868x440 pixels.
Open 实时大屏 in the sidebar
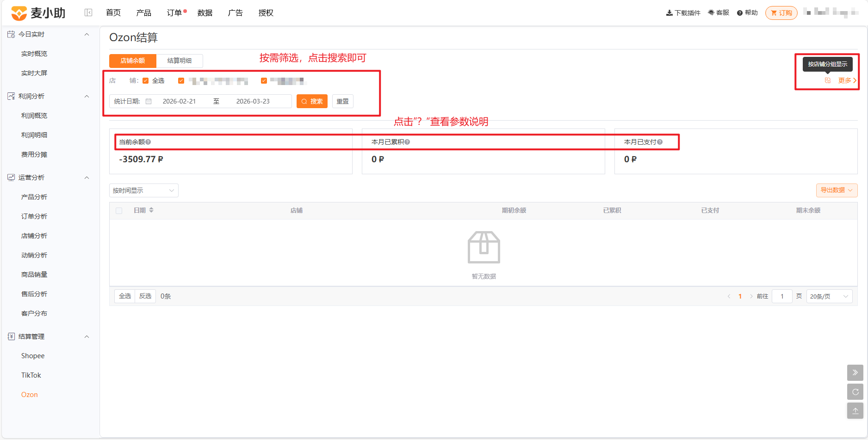pos(34,73)
